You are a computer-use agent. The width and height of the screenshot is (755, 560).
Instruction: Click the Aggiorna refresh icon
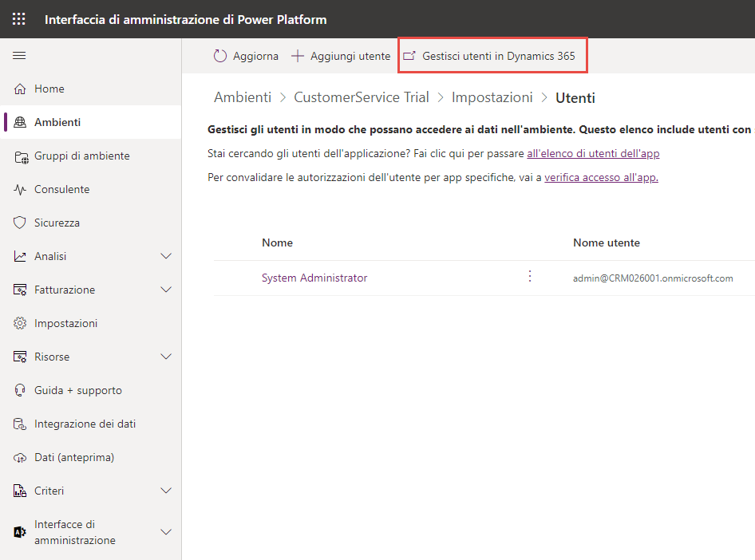tap(220, 57)
